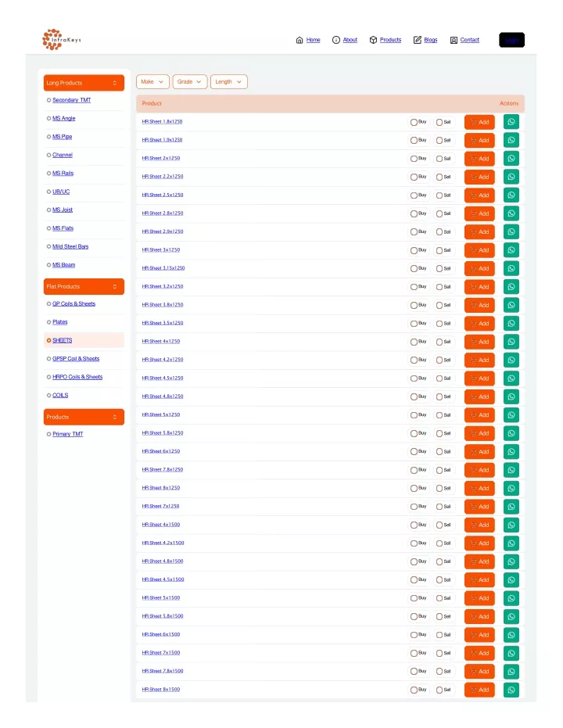This screenshot has height=728, width=563.
Task: Click WhatsApp icon for HR Sheet 8x1500
Action: click(x=511, y=690)
